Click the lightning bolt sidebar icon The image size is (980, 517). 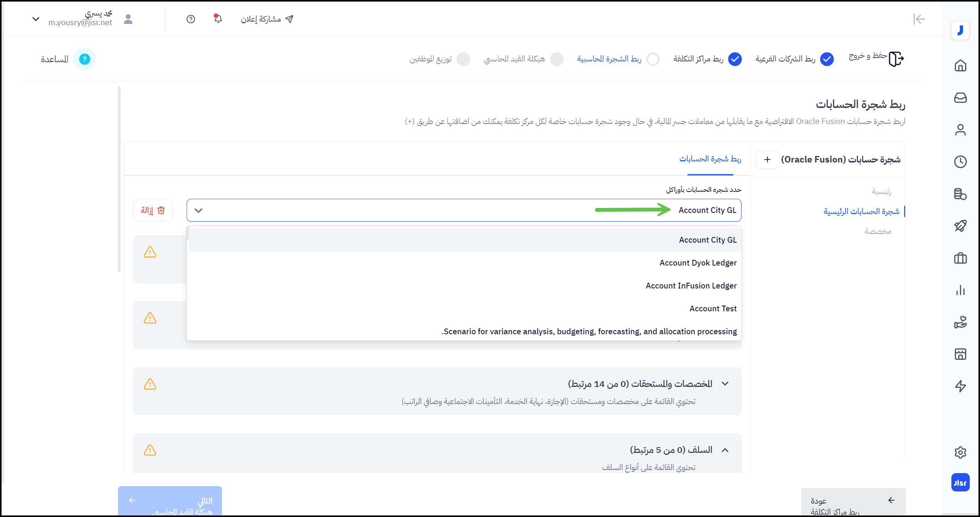(960, 386)
